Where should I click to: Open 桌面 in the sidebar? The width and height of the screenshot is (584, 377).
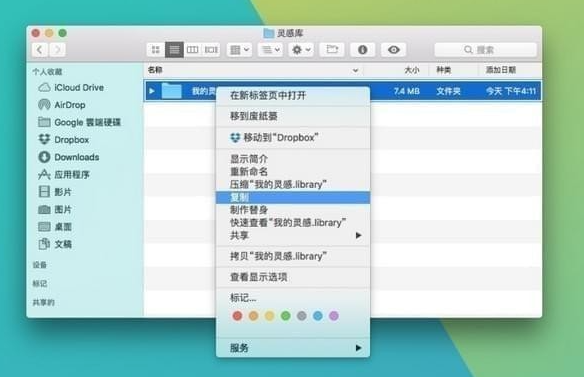pos(55,227)
